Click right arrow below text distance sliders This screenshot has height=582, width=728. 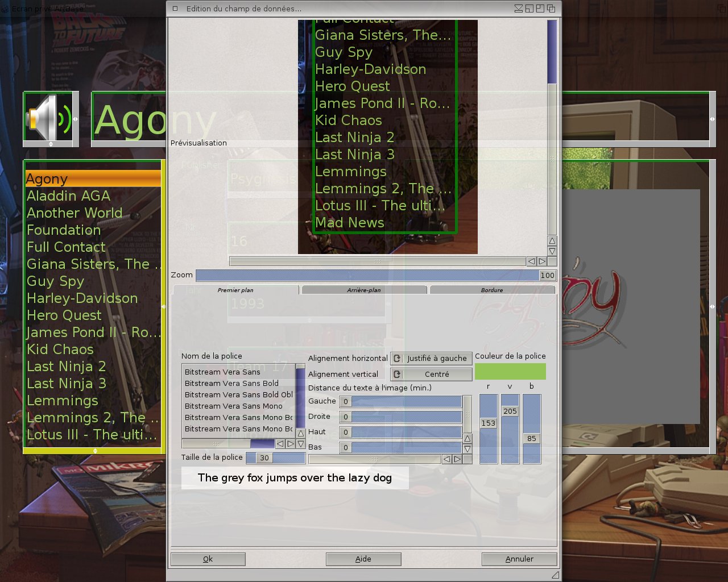(x=457, y=459)
